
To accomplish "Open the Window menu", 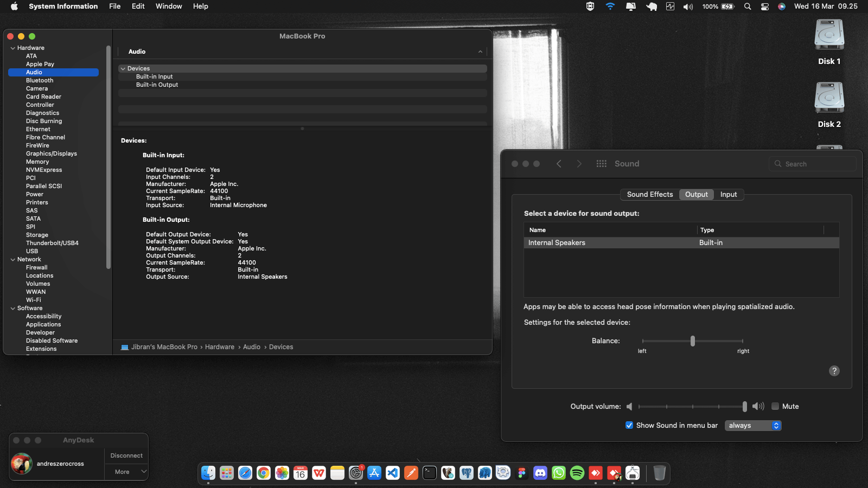I will click(168, 6).
